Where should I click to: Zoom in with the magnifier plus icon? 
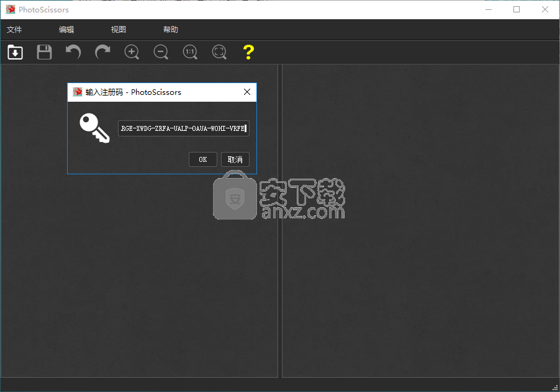pos(132,52)
